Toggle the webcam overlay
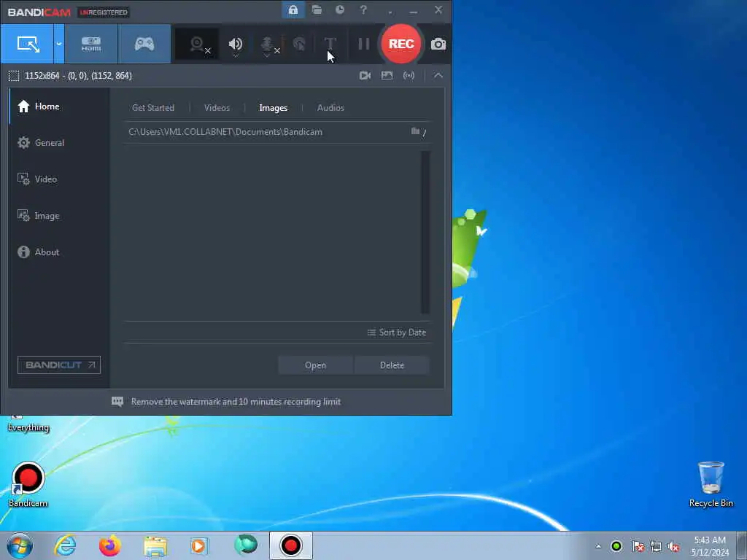The width and height of the screenshot is (747, 560). (x=197, y=44)
